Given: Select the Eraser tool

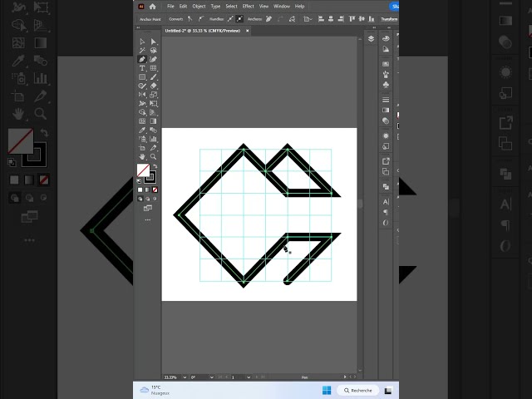Looking at the screenshot, I should coord(153,86).
